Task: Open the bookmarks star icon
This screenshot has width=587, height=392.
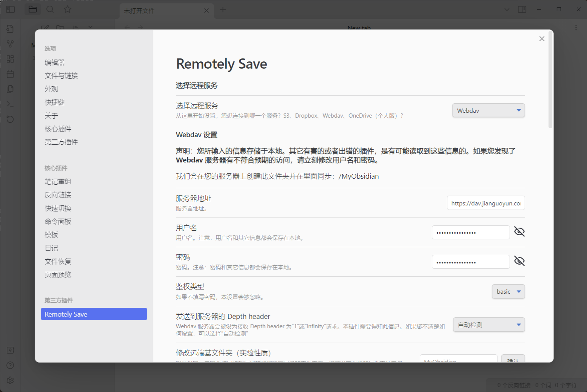Action: [67, 9]
